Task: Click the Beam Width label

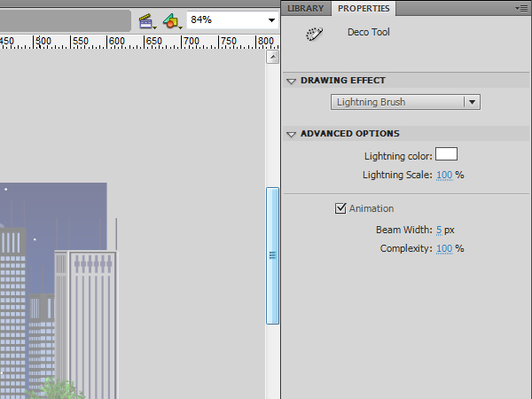Action: [404, 230]
